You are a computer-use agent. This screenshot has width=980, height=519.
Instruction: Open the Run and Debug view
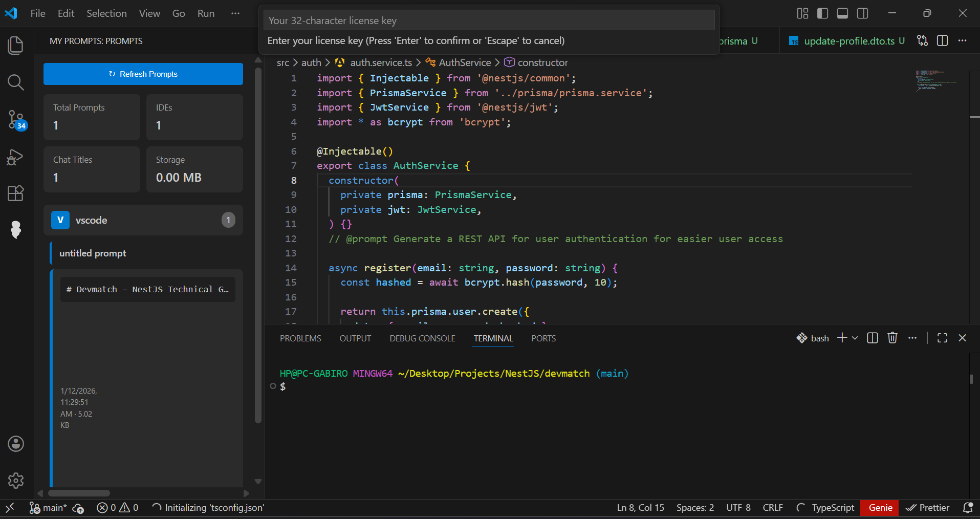point(15,157)
